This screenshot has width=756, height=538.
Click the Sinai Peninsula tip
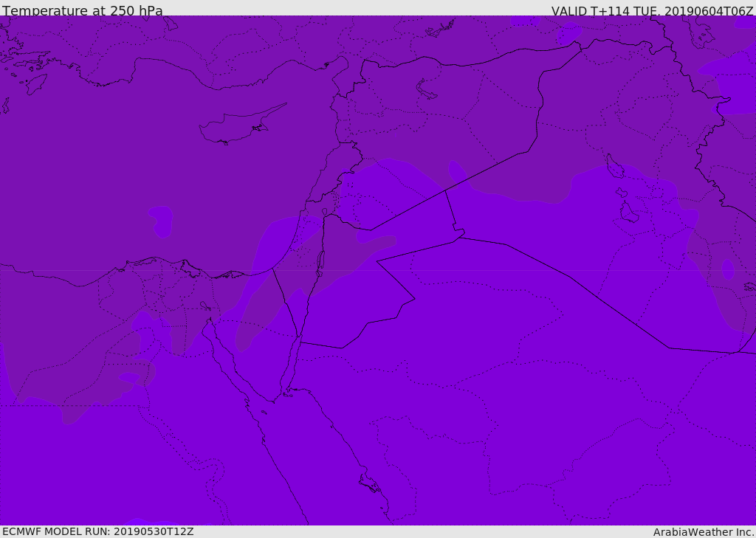[274, 400]
